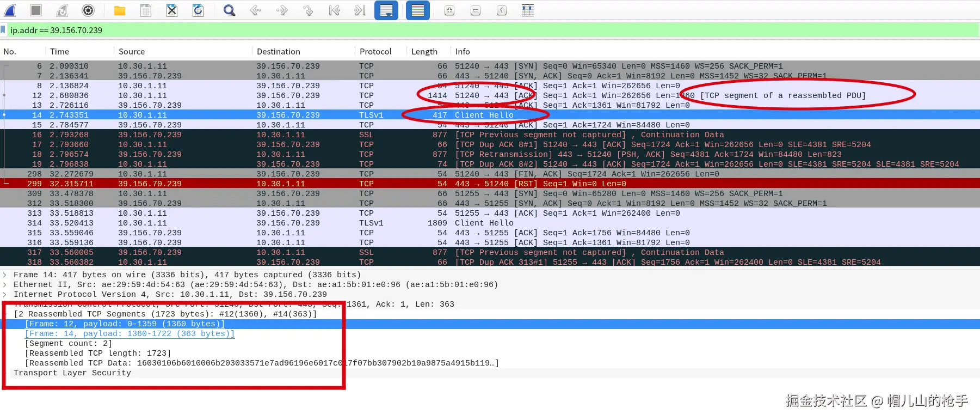Follow the Frame 14 payload link
This screenshot has height=420, width=980.
[130, 334]
